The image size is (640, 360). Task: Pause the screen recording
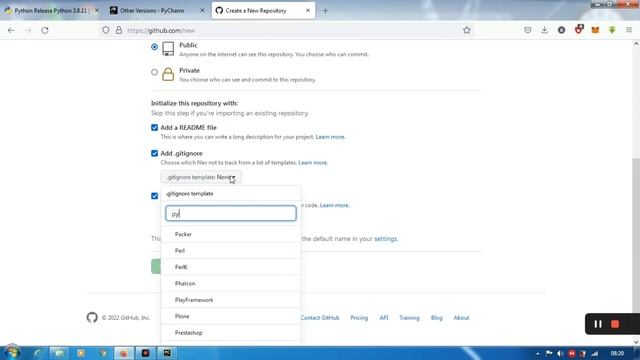[x=598, y=324]
